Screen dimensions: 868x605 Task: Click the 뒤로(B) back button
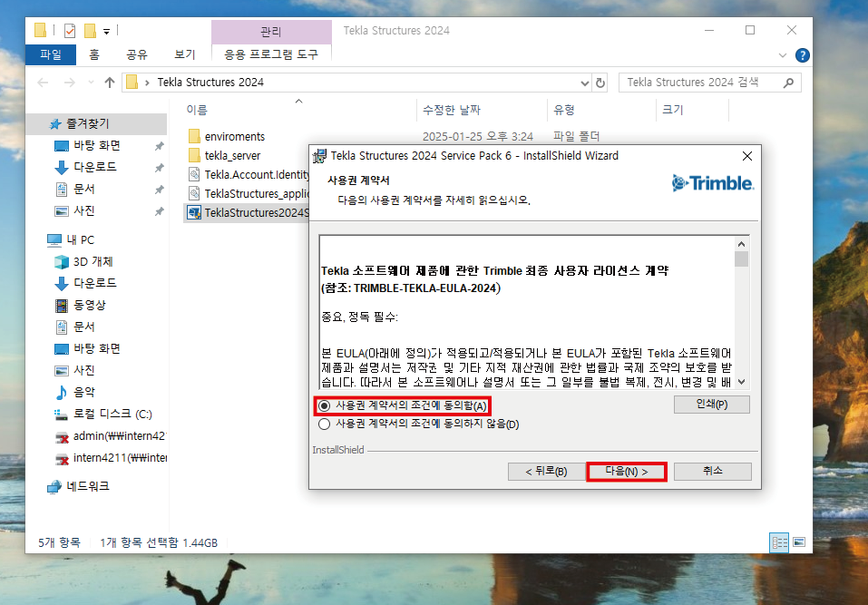(546, 472)
